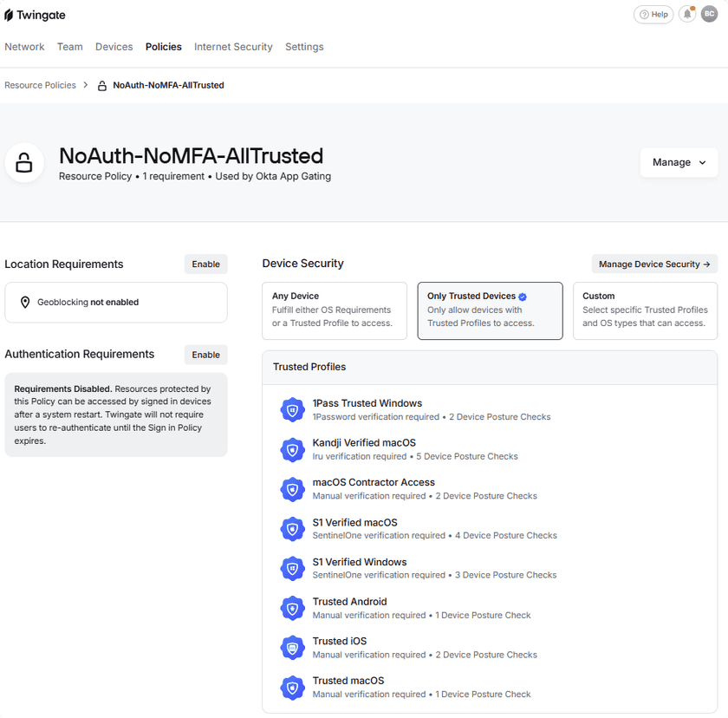
Task: Click the macOS Contractor Access shield icon
Action: (293, 489)
